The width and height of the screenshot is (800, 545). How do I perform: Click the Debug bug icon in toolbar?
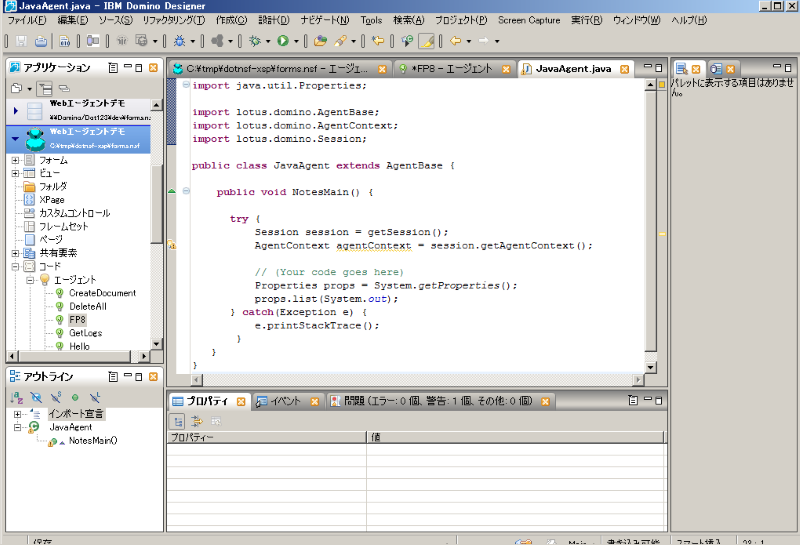180,41
